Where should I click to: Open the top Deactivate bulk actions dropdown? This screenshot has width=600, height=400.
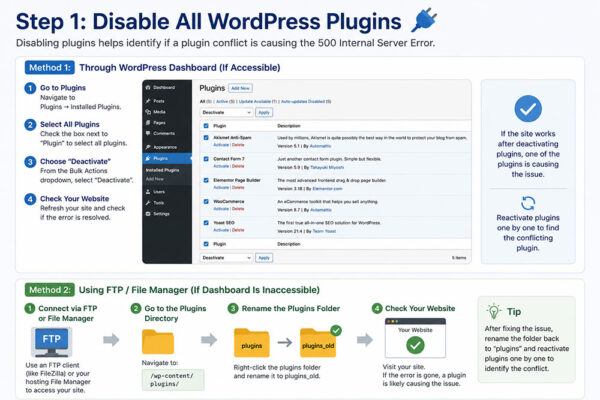coord(226,113)
